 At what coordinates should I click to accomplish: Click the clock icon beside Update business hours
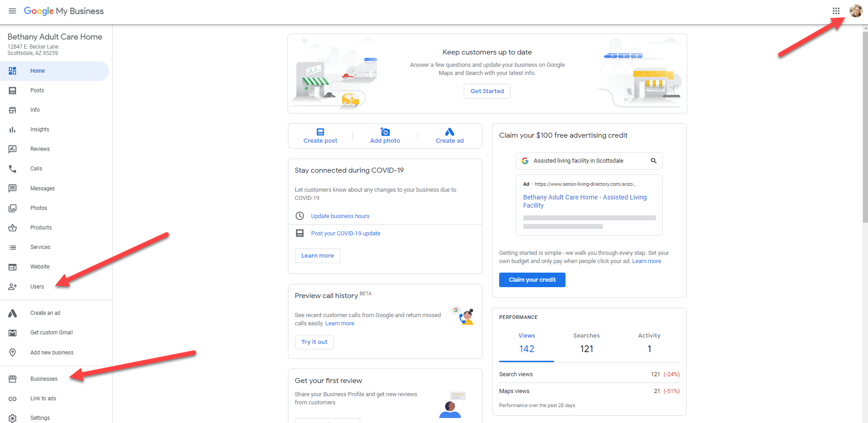300,216
